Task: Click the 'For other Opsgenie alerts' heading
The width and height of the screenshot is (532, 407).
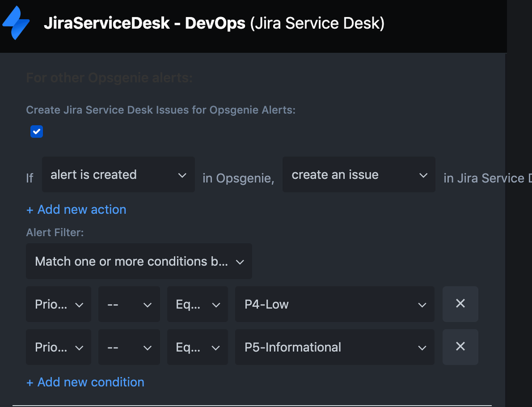Action: pos(109,78)
